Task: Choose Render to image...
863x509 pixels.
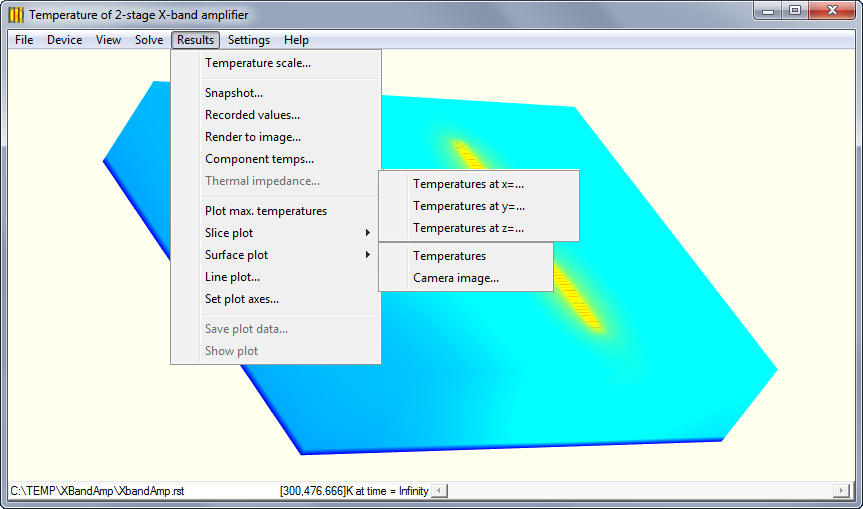Action: 276,137
